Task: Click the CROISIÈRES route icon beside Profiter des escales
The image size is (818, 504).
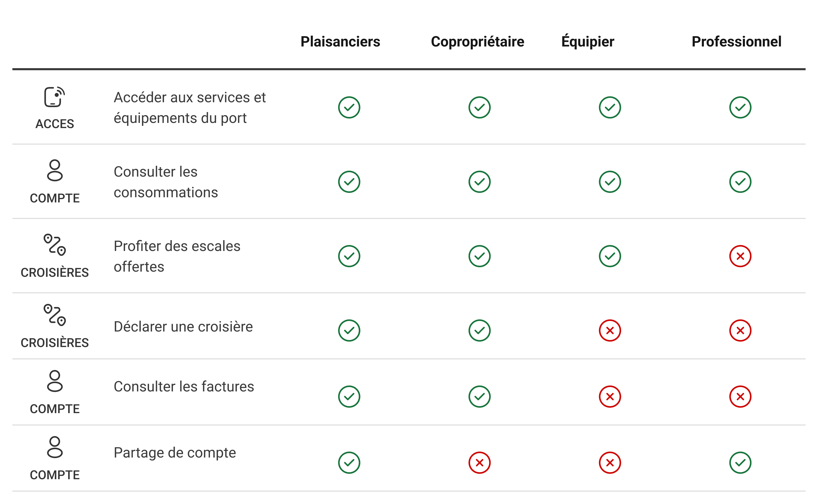Action: coord(55,245)
